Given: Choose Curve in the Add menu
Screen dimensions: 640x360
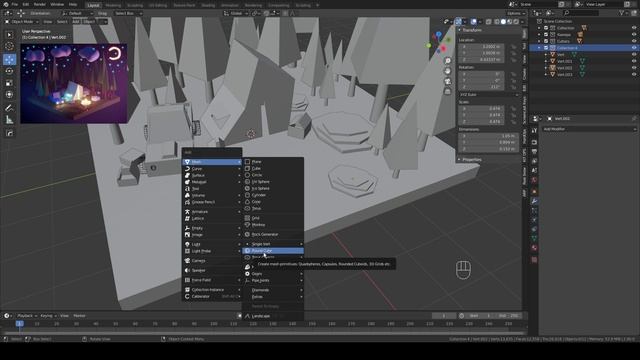Looking at the screenshot, I should coord(212,169).
